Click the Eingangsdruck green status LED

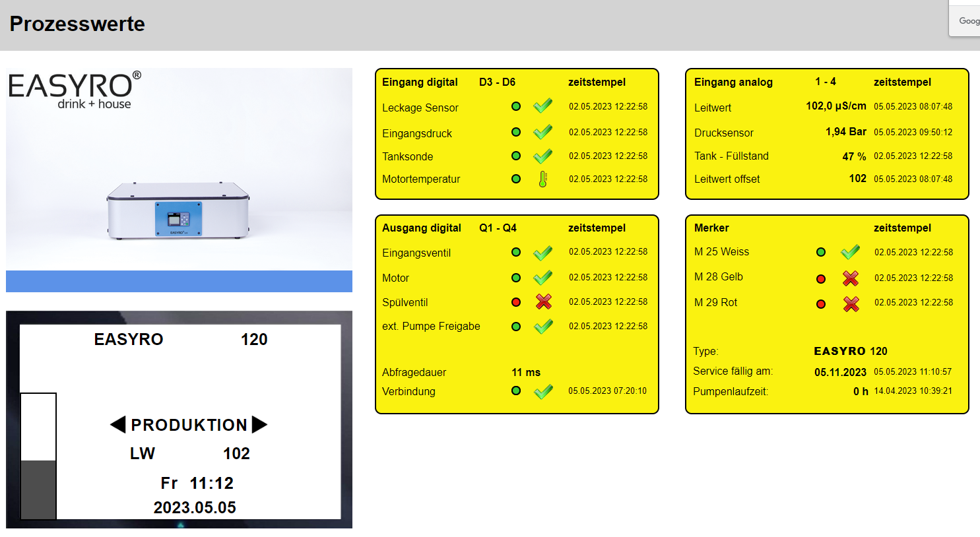tap(516, 132)
